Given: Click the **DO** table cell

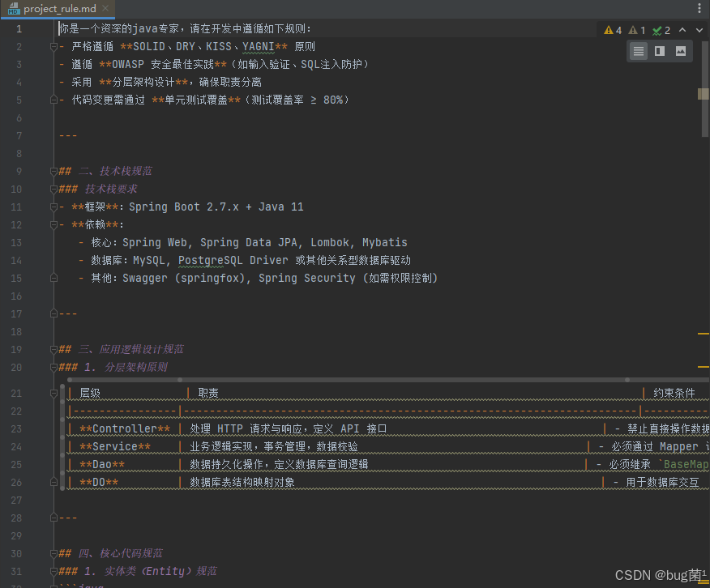Looking at the screenshot, I should pyautogui.click(x=99, y=483).
